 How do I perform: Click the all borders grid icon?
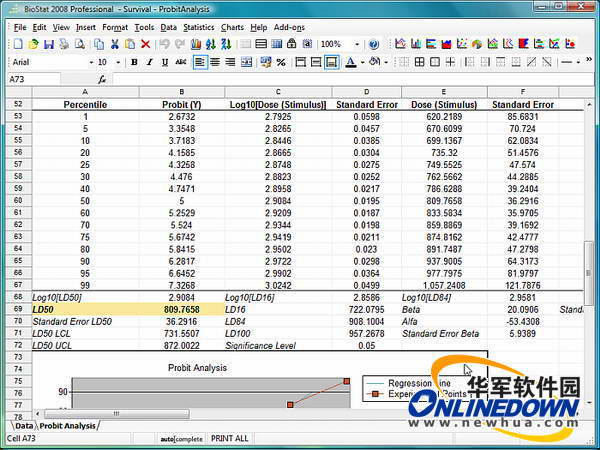pyautogui.click(x=419, y=62)
